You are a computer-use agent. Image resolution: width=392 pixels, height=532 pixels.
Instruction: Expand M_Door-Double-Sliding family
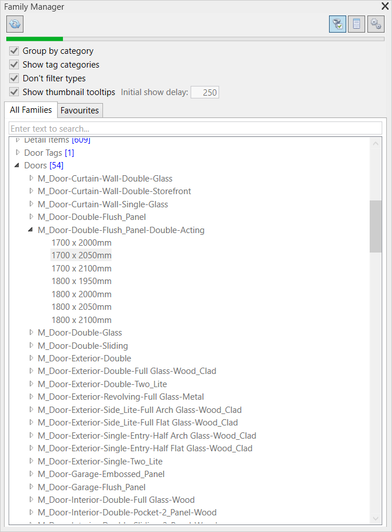click(x=31, y=345)
